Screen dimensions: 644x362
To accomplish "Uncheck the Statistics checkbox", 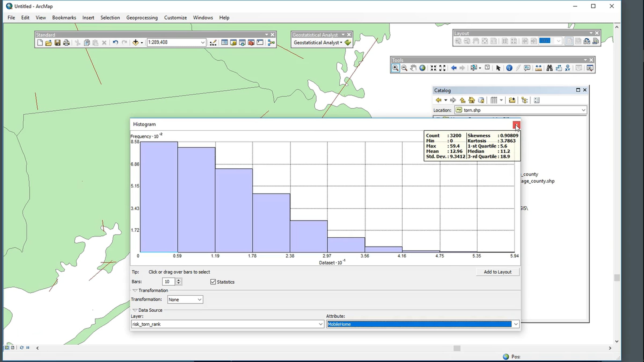I will tap(213, 282).
